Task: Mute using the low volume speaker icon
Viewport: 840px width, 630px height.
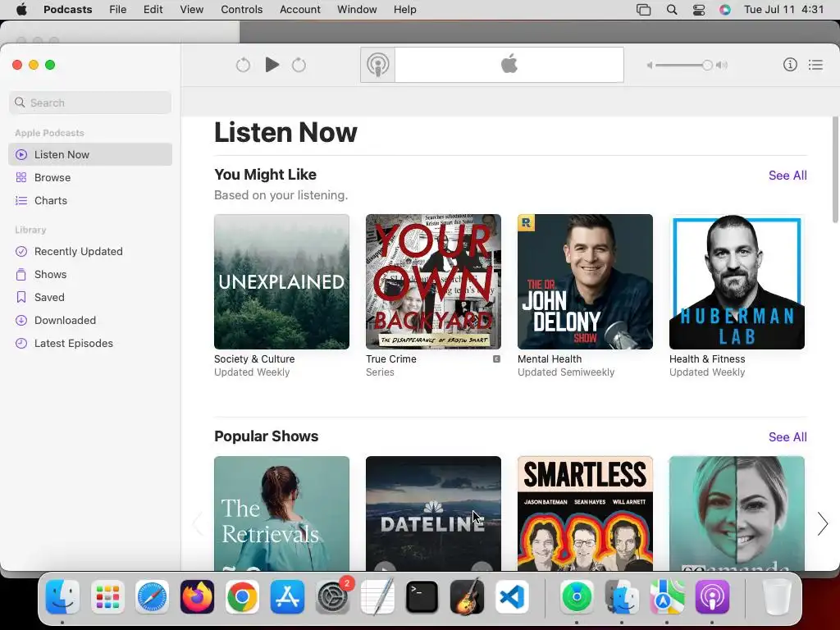Action: (650, 66)
